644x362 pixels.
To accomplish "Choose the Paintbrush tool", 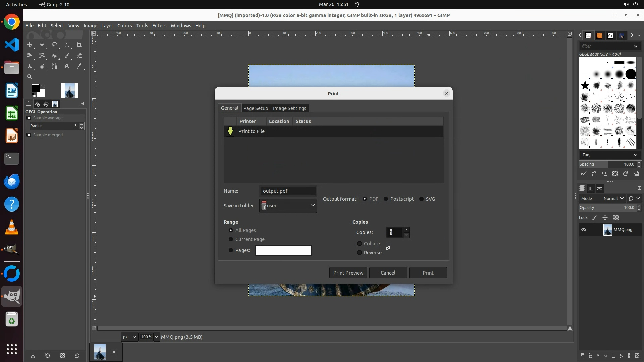I will [67, 56].
